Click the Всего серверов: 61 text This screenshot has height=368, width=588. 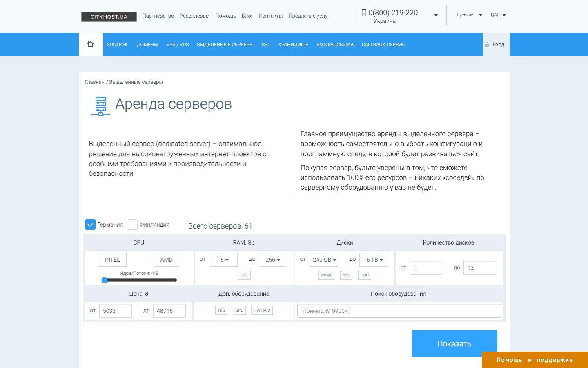(220, 226)
